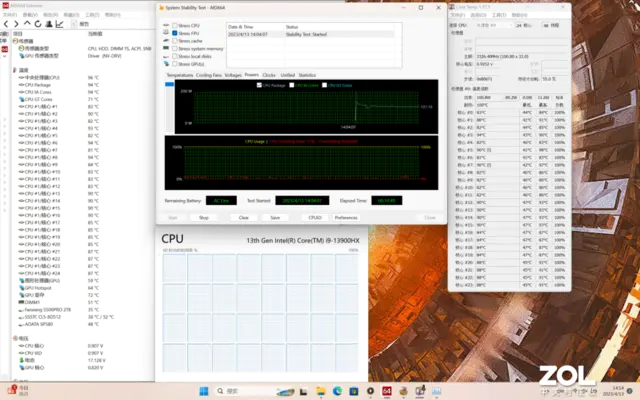Open the Core Temp 文件 menu
The height and width of the screenshot is (400, 640).
[x=458, y=15]
